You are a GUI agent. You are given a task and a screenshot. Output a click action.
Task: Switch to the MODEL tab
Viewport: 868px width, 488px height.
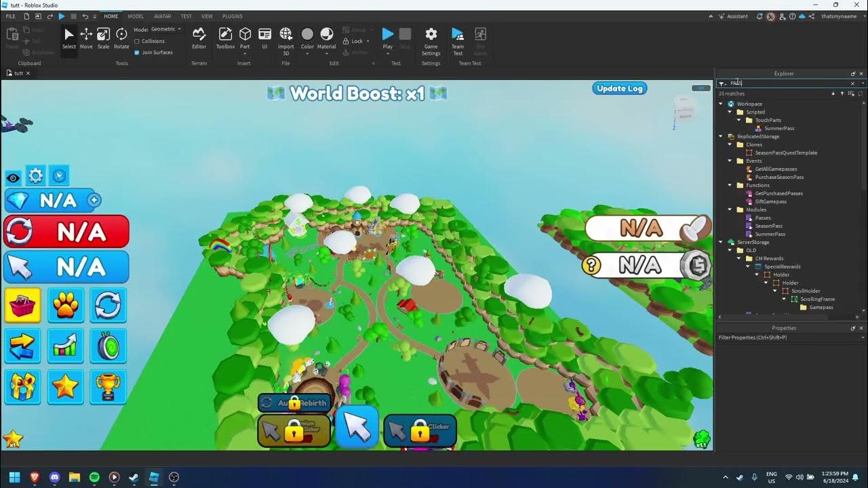tap(136, 16)
